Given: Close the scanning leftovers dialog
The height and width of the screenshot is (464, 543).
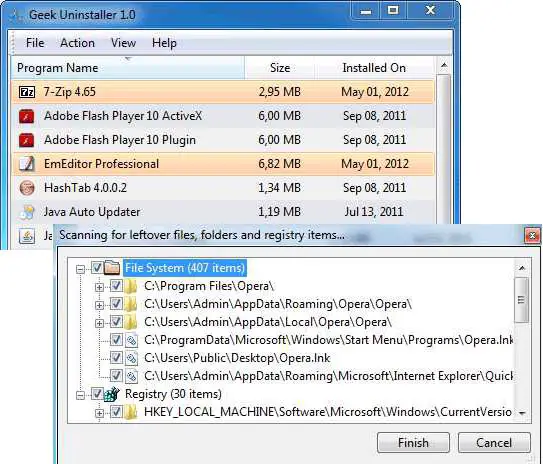Looking at the screenshot, I should [533, 236].
